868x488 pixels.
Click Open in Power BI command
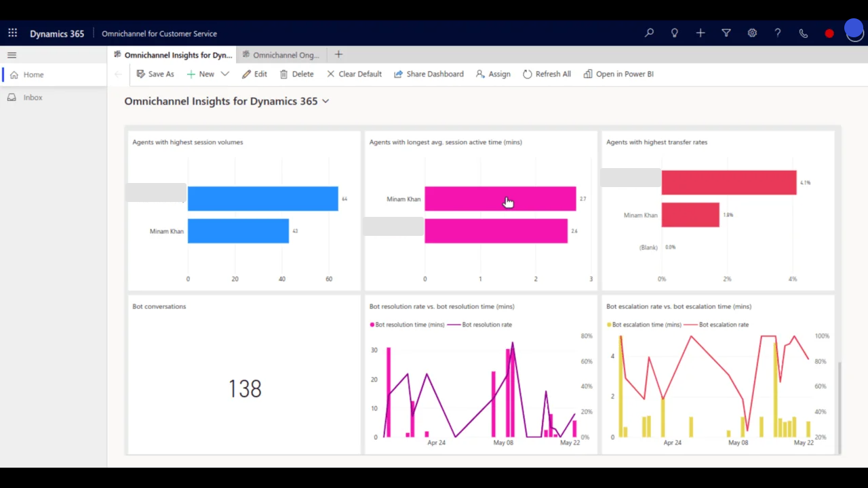(x=618, y=74)
